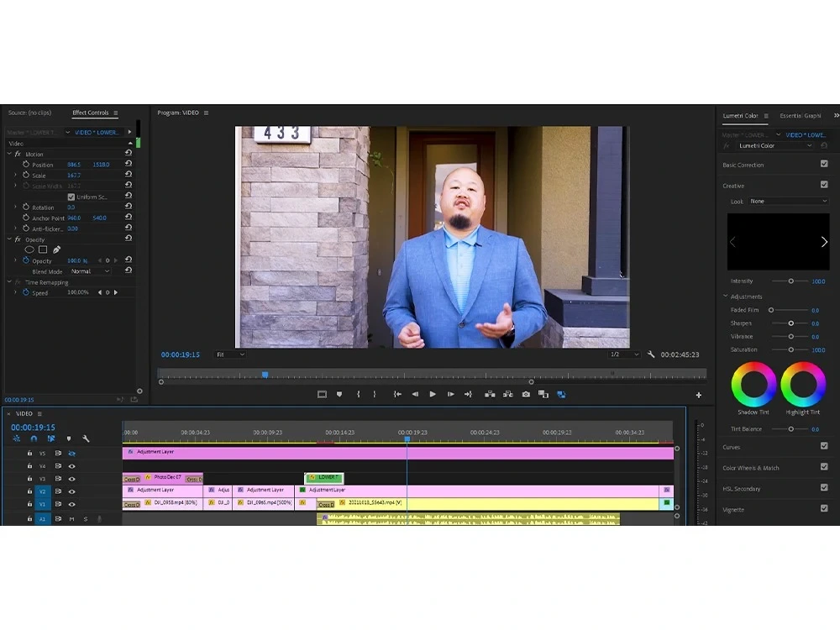Toggle Creative section checkbox
This screenshot has width=840, height=630.
[824, 184]
